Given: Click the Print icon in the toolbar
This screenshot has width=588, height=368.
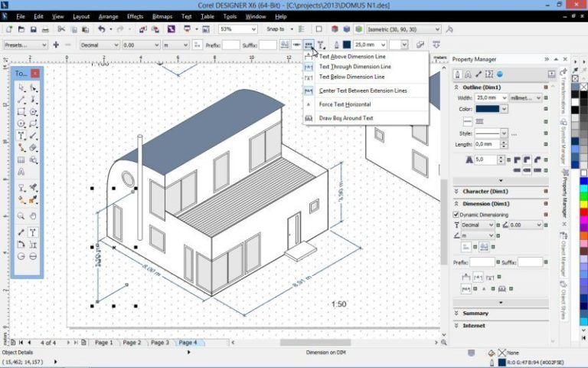Looking at the screenshot, I should (45, 29).
